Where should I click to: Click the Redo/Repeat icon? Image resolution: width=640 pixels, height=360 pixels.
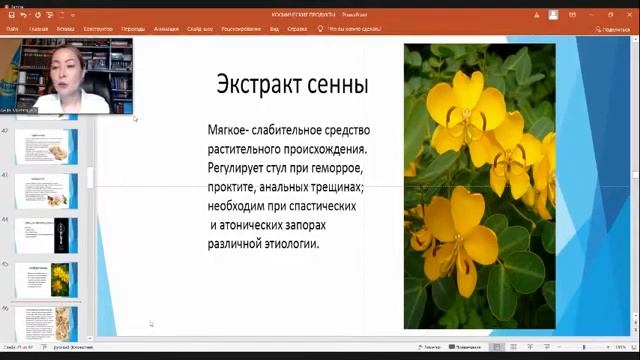click(x=38, y=15)
